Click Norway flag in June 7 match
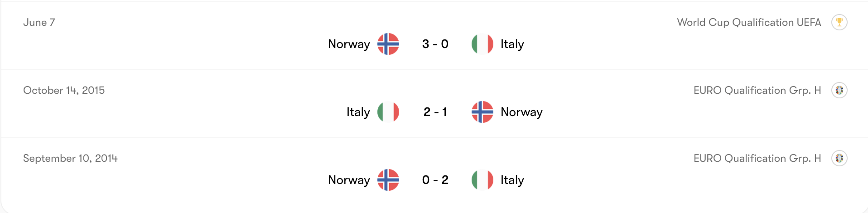Image resolution: width=868 pixels, height=213 pixels. [x=388, y=44]
